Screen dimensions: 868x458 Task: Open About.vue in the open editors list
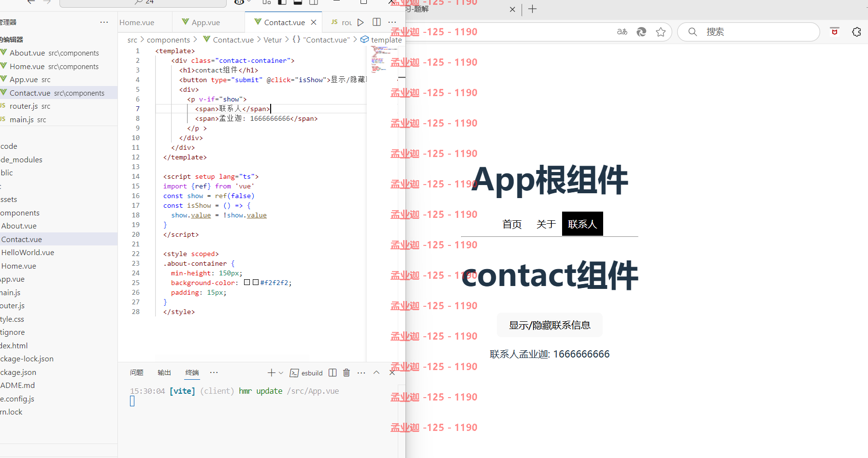point(58,53)
